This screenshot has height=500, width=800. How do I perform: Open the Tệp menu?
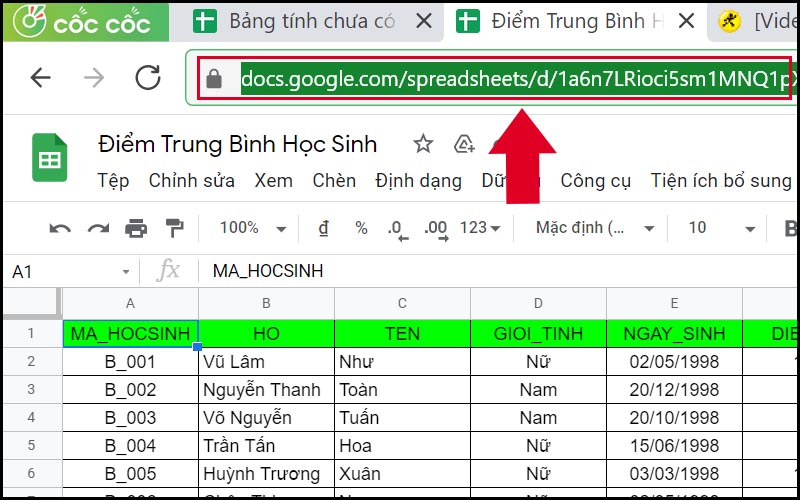pyautogui.click(x=113, y=181)
